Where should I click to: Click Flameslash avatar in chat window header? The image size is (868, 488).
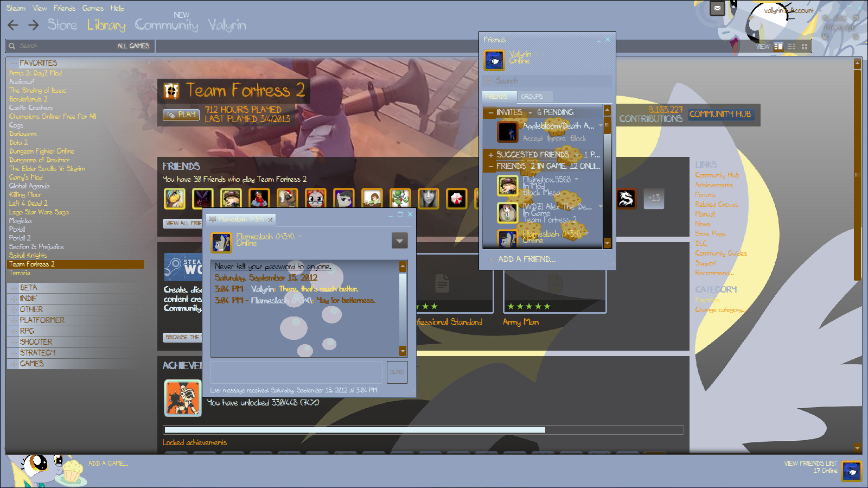click(x=221, y=243)
